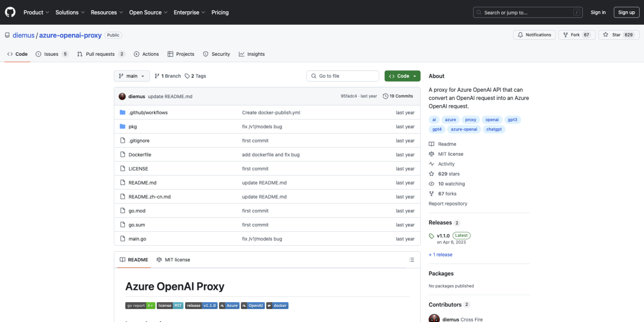Click the chatgpt topic tag
This screenshot has height=322, width=644.
pyautogui.click(x=494, y=129)
